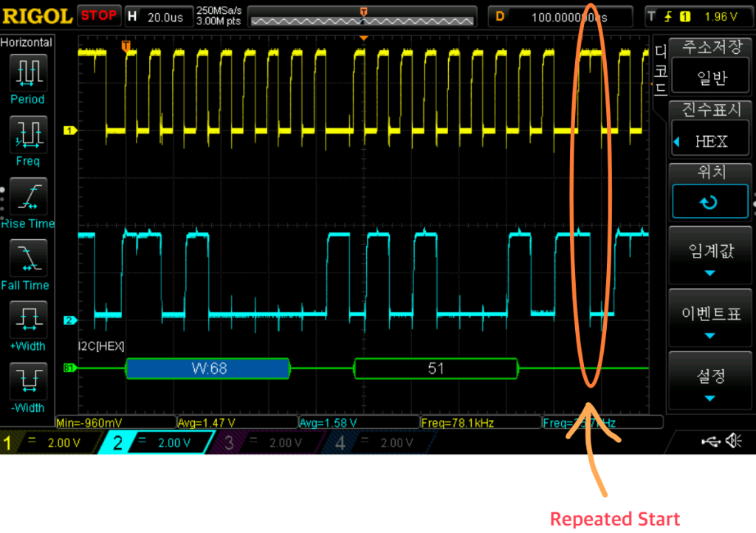Click the RIGOL logo
The height and width of the screenshot is (533, 756).
[37, 16]
